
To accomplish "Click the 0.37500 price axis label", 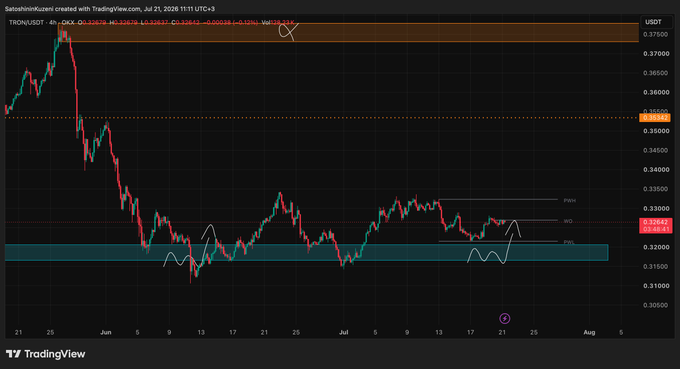I will pyautogui.click(x=655, y=34).
